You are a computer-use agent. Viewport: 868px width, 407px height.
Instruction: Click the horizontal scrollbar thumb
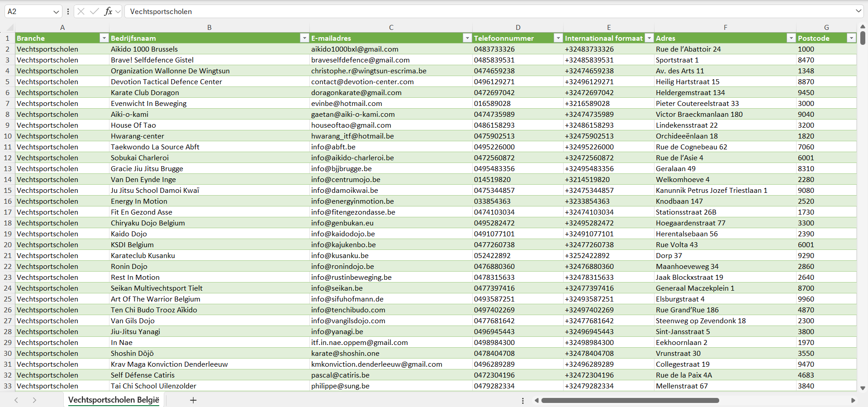pos(630,400)
